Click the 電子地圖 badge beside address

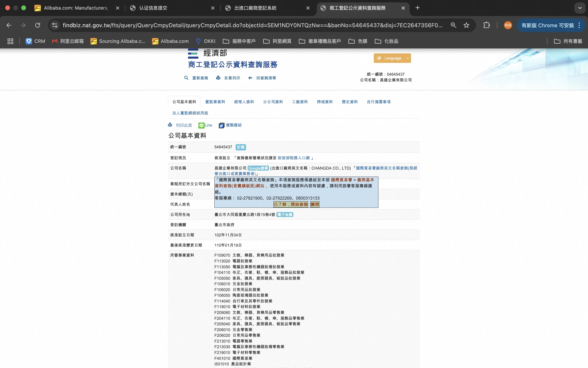pyautogui.click(x=285, y=215)
